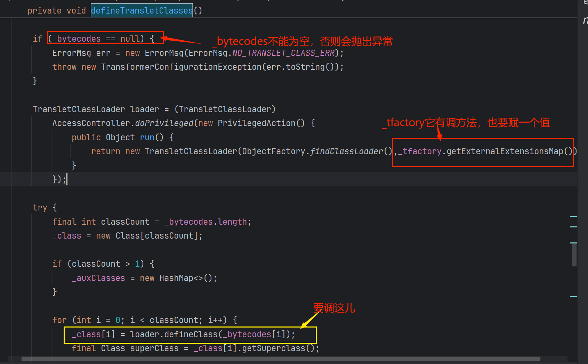Jump to the topmost cyan stripe marker
This screenshot has width=588, height=364.
click(573, 216)
